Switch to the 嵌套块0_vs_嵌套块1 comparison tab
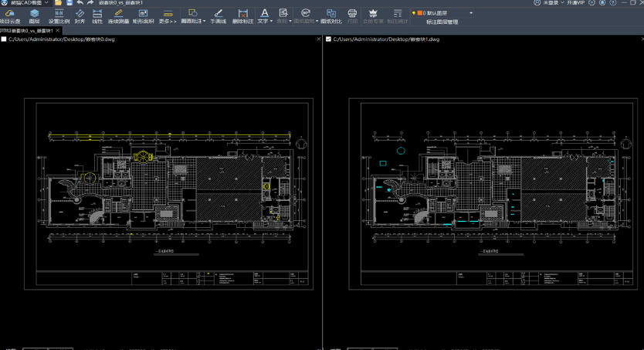644x350 pixels. tap(25, 30)
